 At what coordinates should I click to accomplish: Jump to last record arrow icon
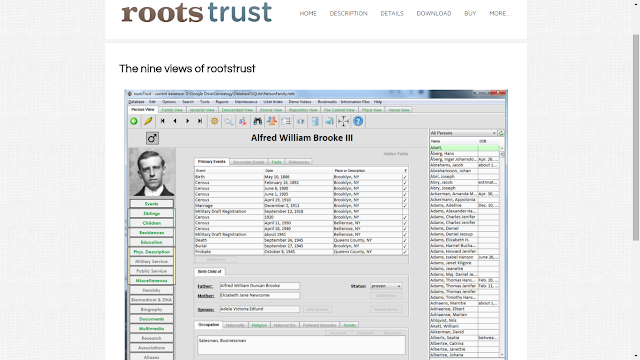200,121
